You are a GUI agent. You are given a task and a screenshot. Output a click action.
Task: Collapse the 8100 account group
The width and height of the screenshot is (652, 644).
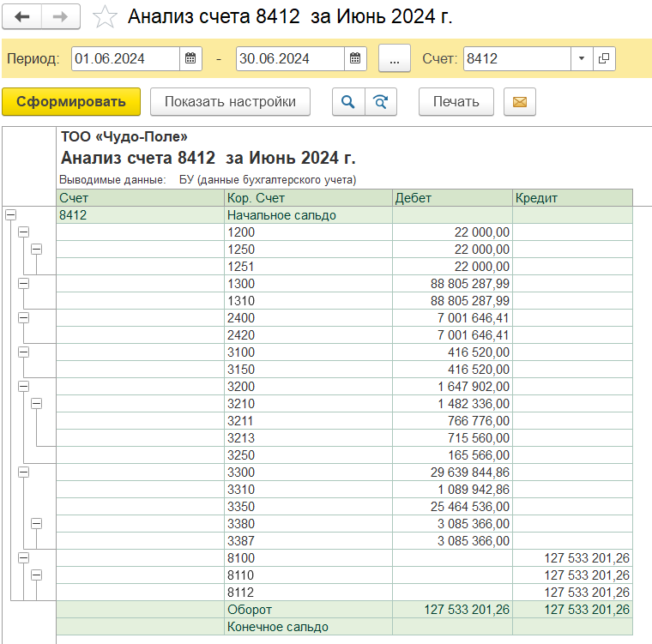[x=23, y=558]
